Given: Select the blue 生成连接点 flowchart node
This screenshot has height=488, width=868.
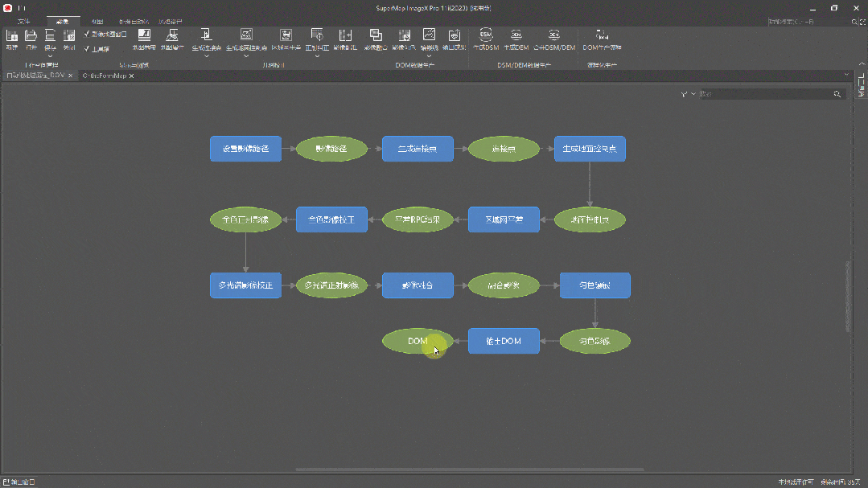Looking at the screenshot, I should click(418, 149).
